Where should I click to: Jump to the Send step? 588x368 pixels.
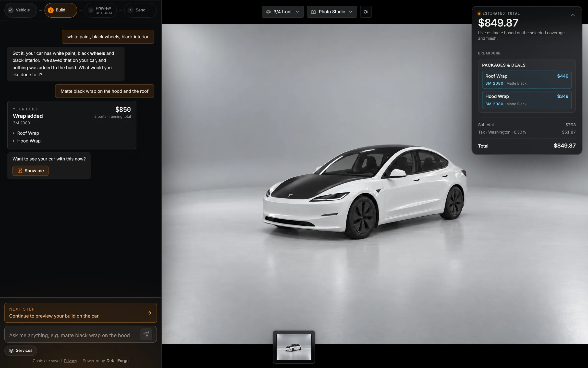coord(140,10)
